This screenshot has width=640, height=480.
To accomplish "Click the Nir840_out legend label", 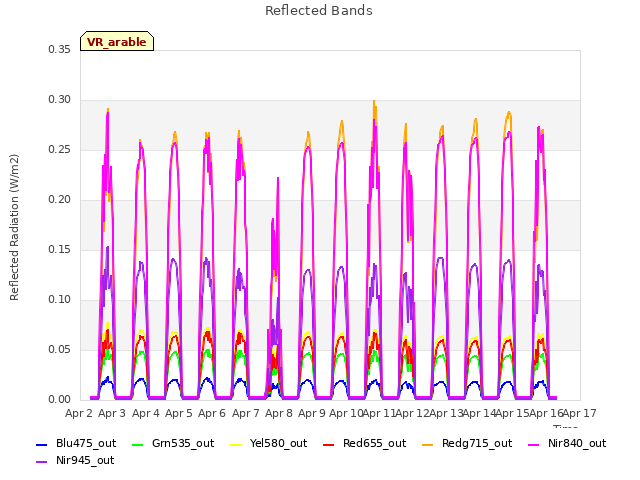I will 577,444.
